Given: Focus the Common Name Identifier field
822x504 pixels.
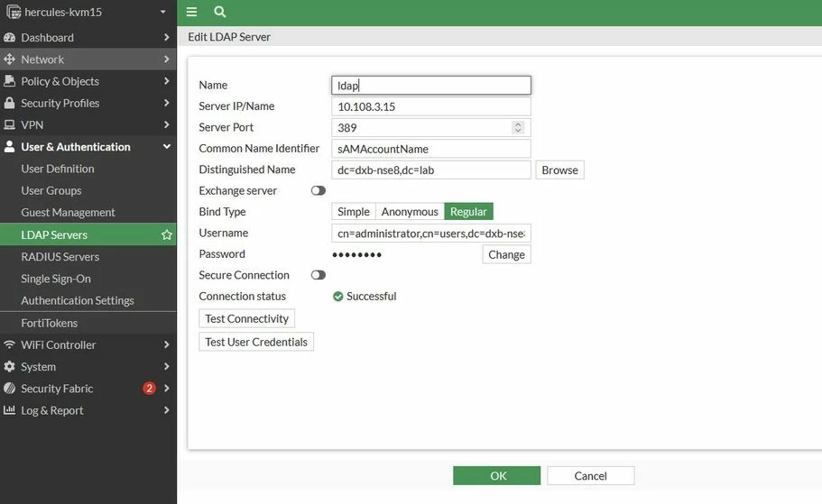Looking at the screenshot, I should point(431,149).
